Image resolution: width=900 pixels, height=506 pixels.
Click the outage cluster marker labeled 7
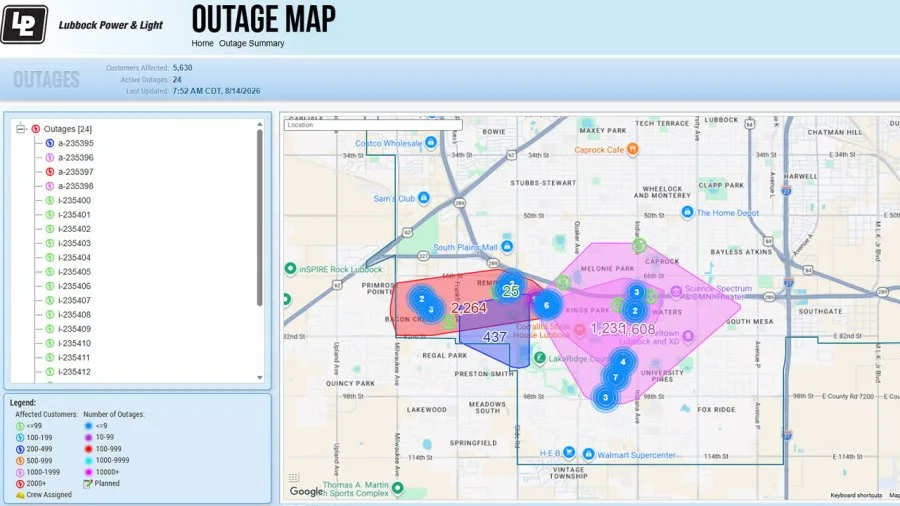point(615,377)
